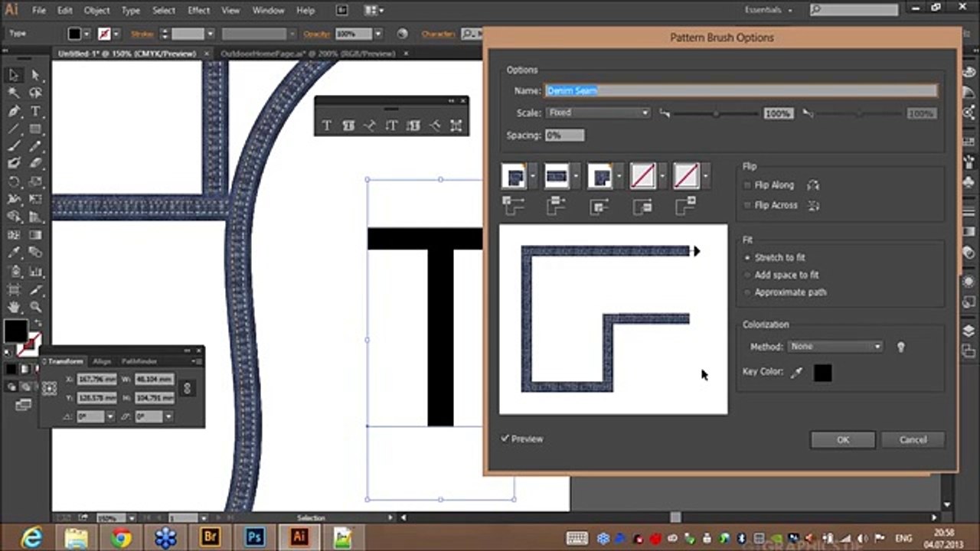Open the Fill color dropdown in control bar
The width and height of the screenshot is (980, 551).
click(87, 34)
